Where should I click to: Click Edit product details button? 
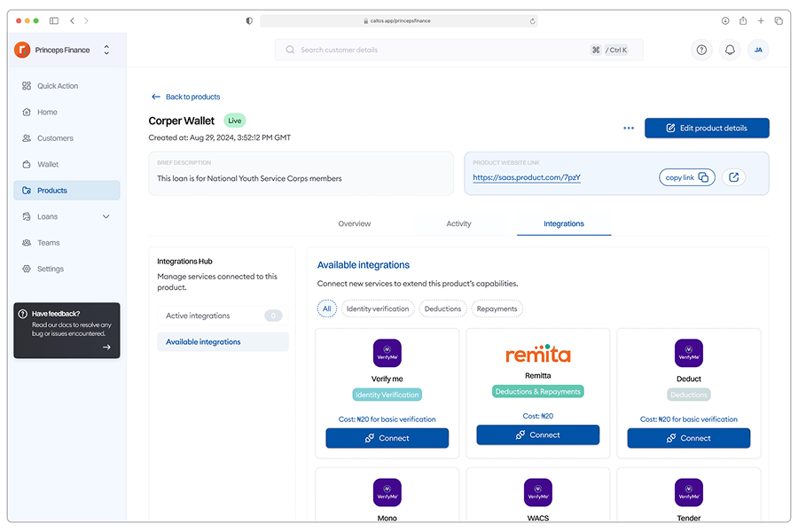click(x=707, y=129)
